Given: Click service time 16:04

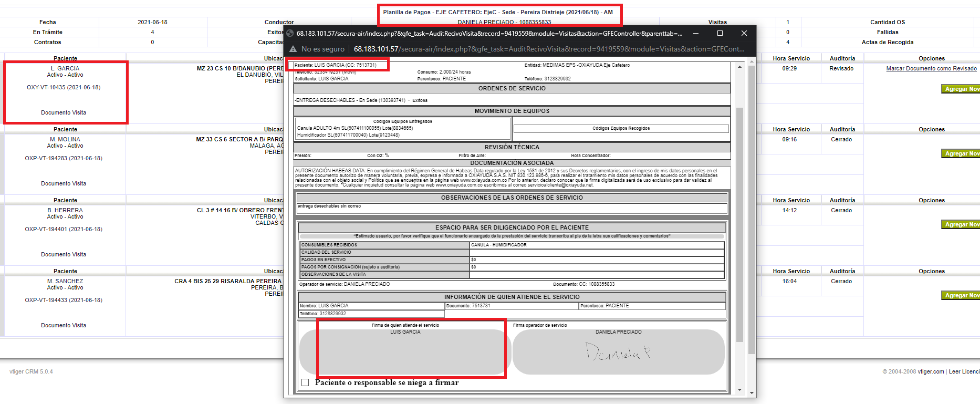Looking at the screenshot, I should click(x=789, y=281).
